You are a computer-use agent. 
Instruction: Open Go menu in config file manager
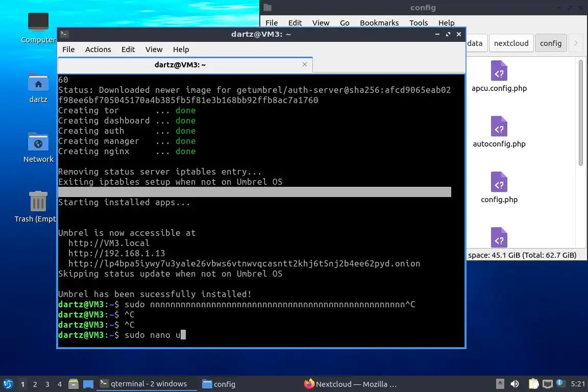(344, 23)
